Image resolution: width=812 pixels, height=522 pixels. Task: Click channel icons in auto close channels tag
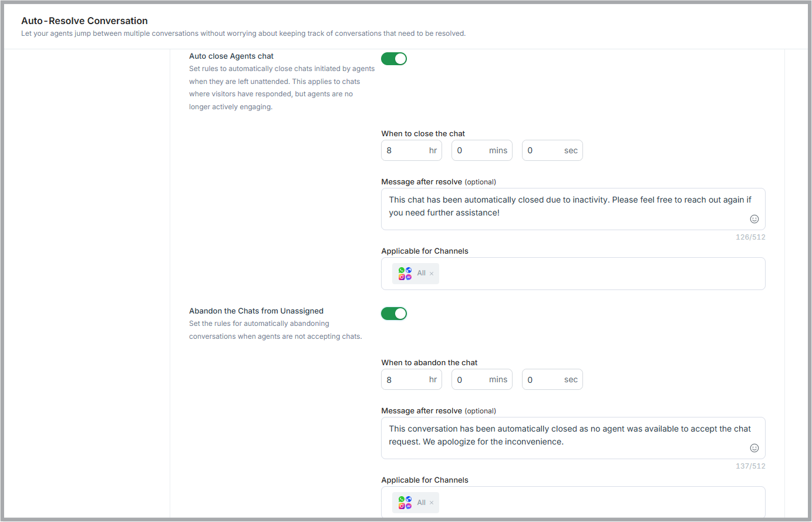pyautogui.click(x=405, y=274)
